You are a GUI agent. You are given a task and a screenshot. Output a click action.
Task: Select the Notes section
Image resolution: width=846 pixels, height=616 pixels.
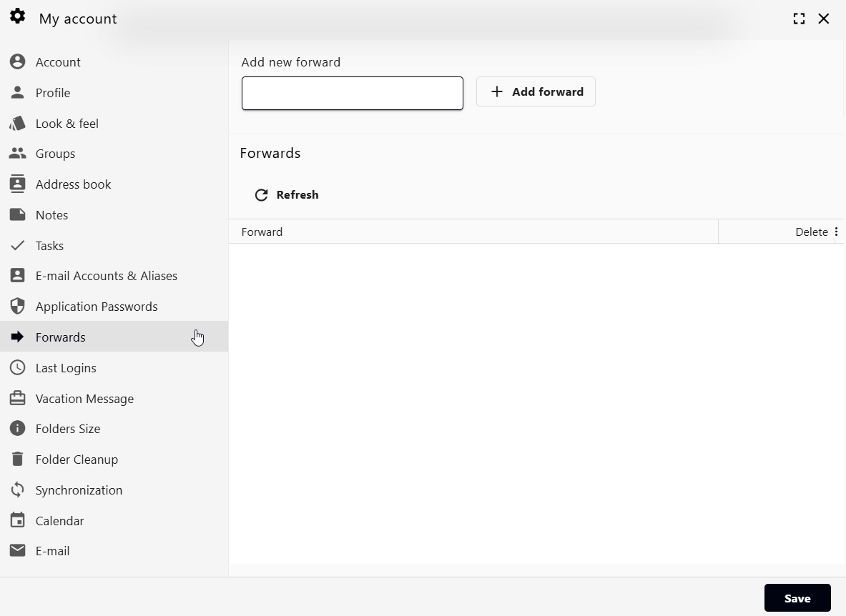pos(51,215)
